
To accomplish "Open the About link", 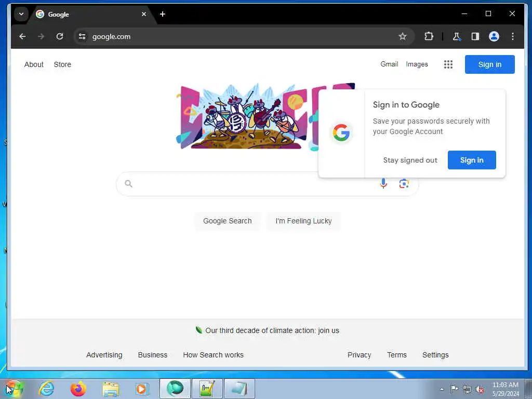I will [x=34, y=64].
